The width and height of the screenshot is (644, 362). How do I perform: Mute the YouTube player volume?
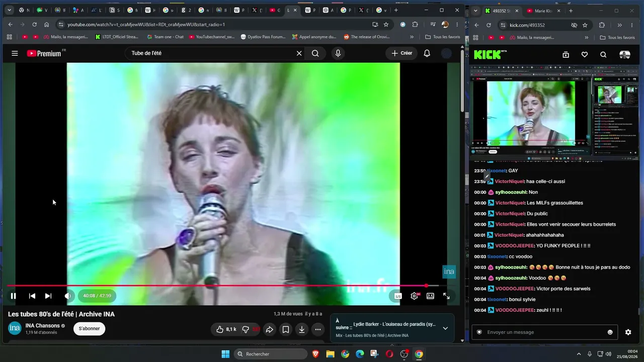68,296
